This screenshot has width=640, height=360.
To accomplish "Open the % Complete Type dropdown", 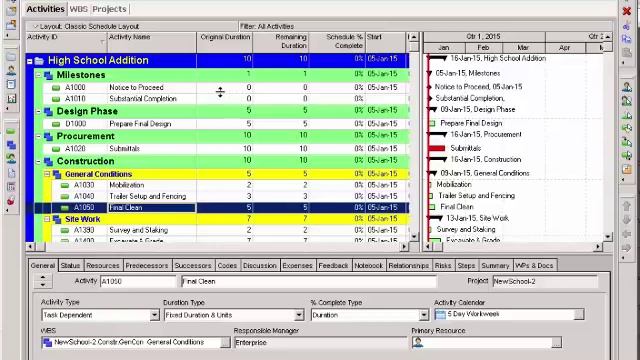I will click(424, 315).
